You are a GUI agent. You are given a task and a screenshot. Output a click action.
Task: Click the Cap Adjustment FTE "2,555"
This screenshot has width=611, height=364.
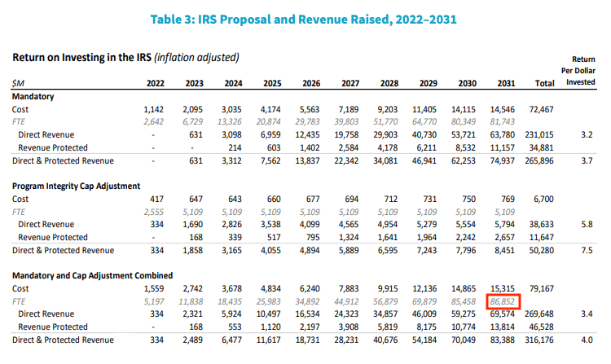[x=153, y=213]
